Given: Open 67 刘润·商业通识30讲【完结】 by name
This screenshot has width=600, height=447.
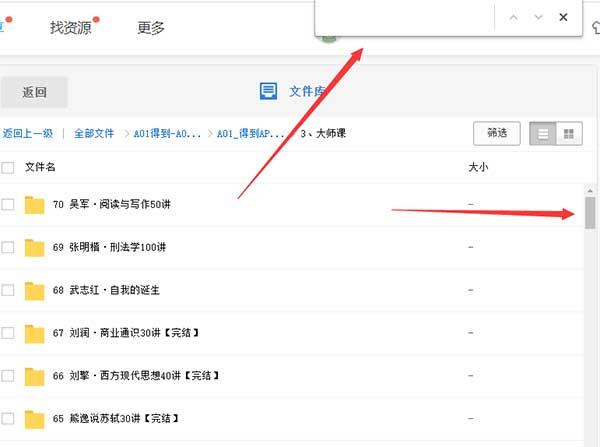Looking at the screenshot, I should pyautogui.click(x=126, y=333).
